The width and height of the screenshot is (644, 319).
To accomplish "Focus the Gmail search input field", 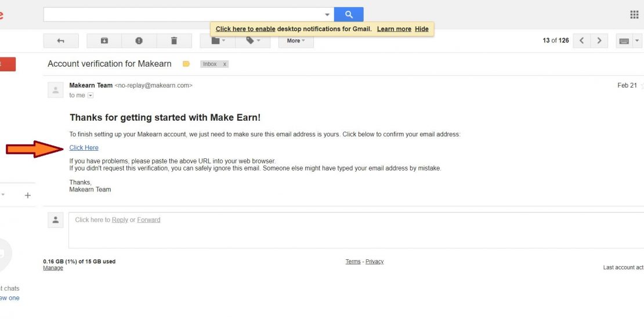I will pyautogui.click(x=183, y=14).
